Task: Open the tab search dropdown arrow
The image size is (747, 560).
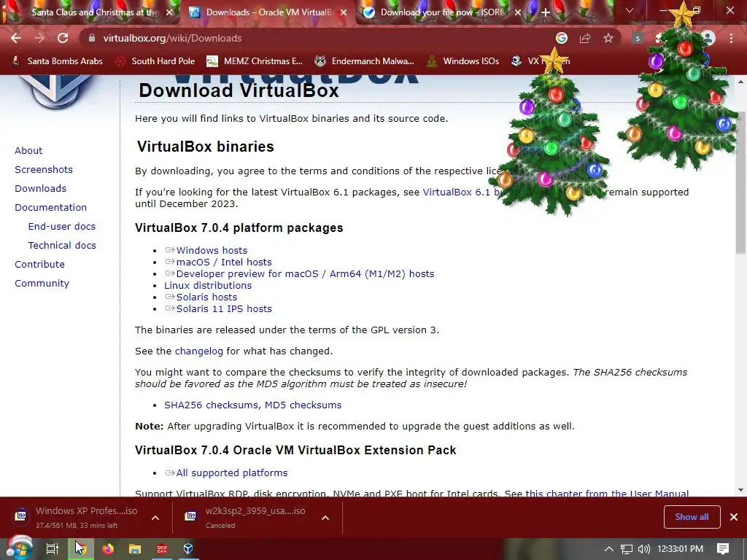Action: [x=630, y=10]
